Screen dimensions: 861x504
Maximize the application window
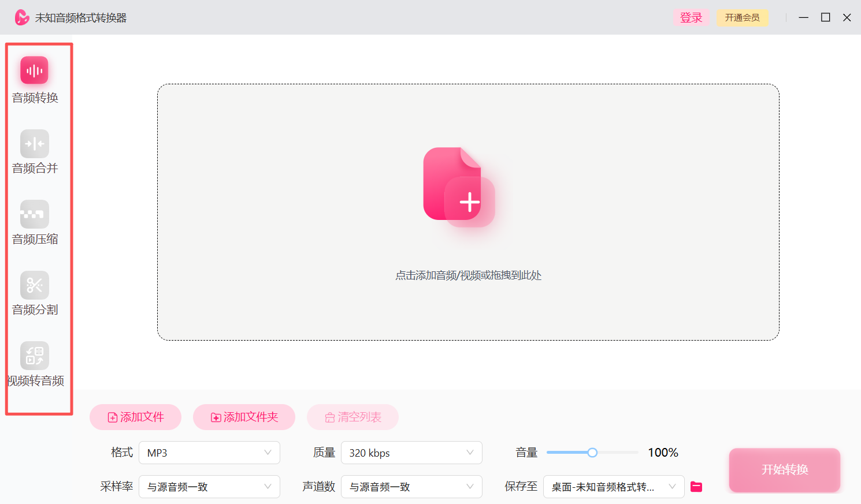[826, 17]
